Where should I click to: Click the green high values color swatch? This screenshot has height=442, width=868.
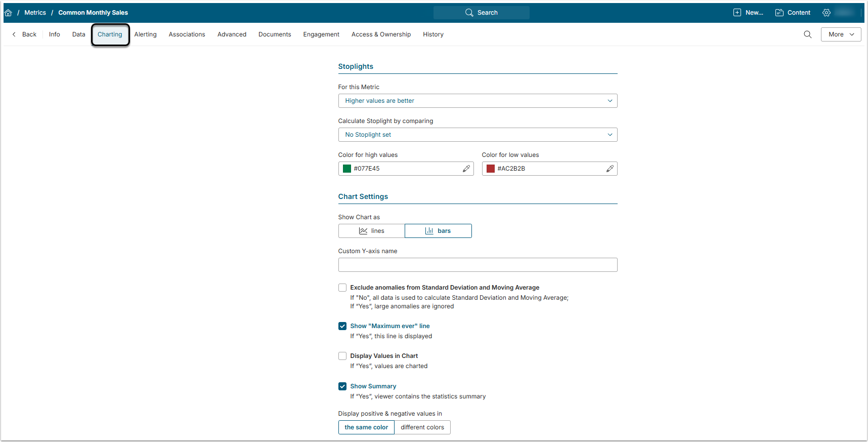click(347, 169)
